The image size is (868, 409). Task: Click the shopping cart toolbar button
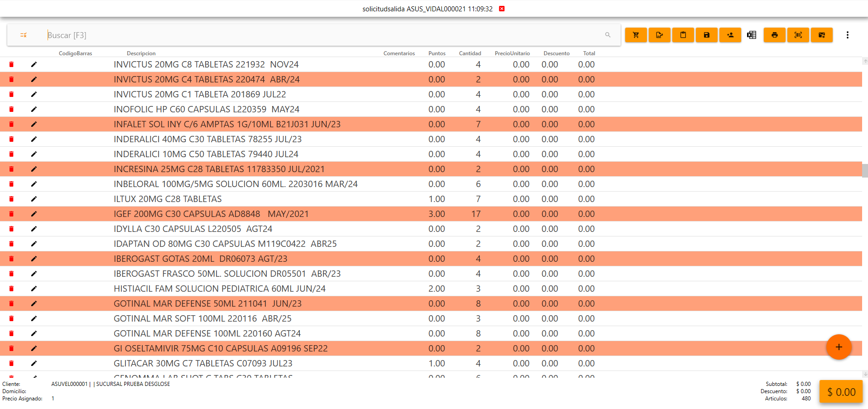point(636,35)
